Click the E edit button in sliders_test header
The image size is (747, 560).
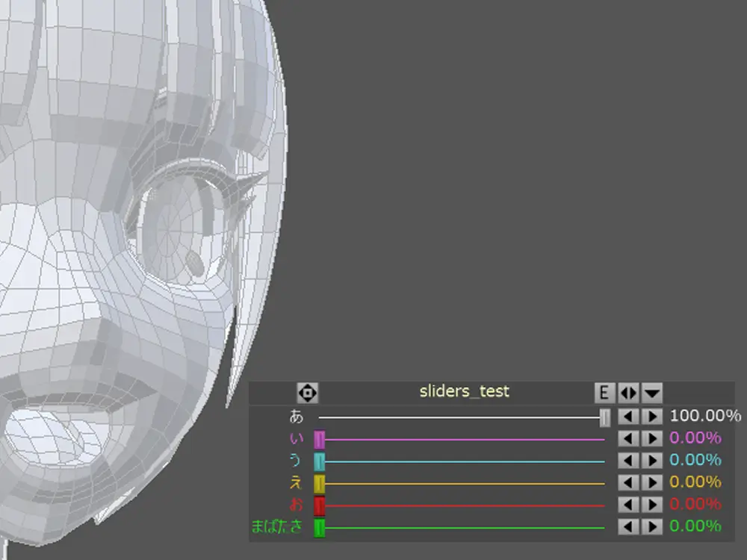coord(604,392)
